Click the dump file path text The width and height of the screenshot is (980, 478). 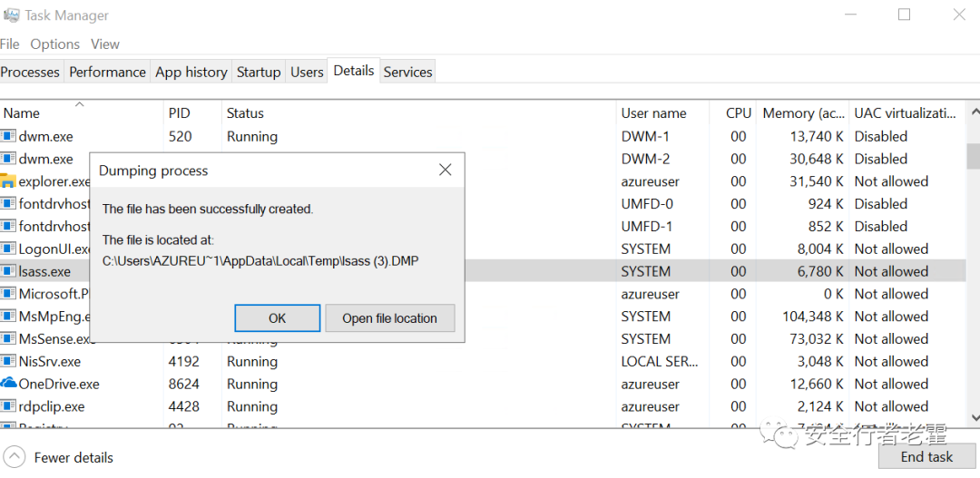260,262
